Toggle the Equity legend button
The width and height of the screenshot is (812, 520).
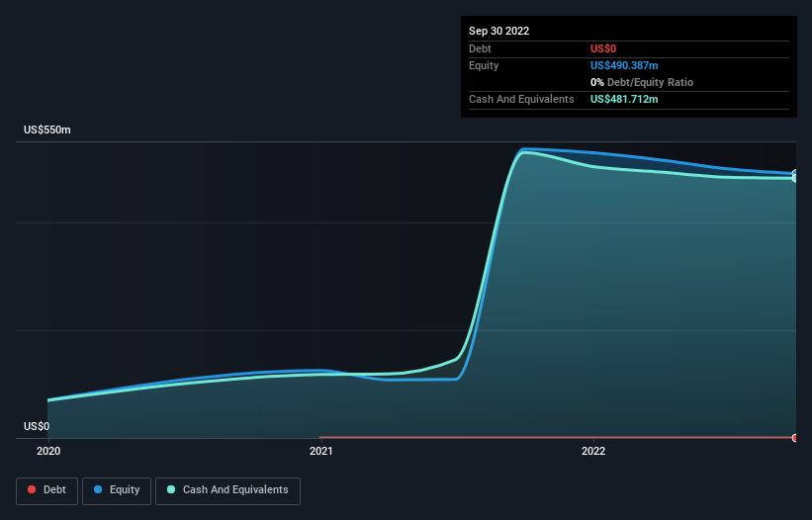click(117, 490)
